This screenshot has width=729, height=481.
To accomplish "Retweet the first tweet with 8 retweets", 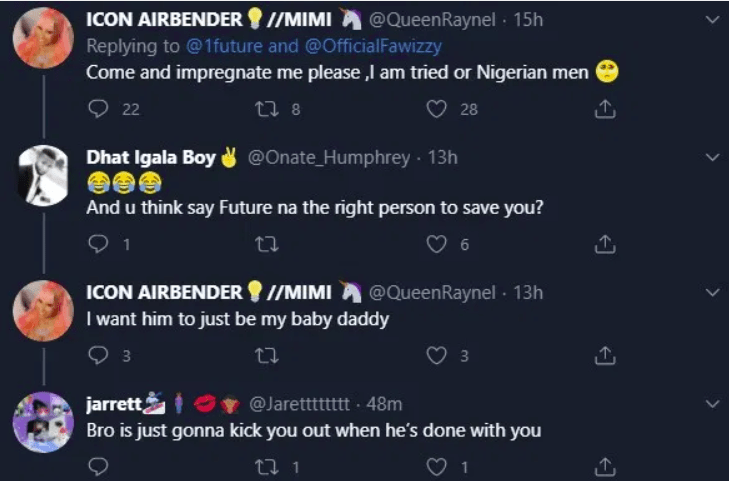I will coord(267,109).
